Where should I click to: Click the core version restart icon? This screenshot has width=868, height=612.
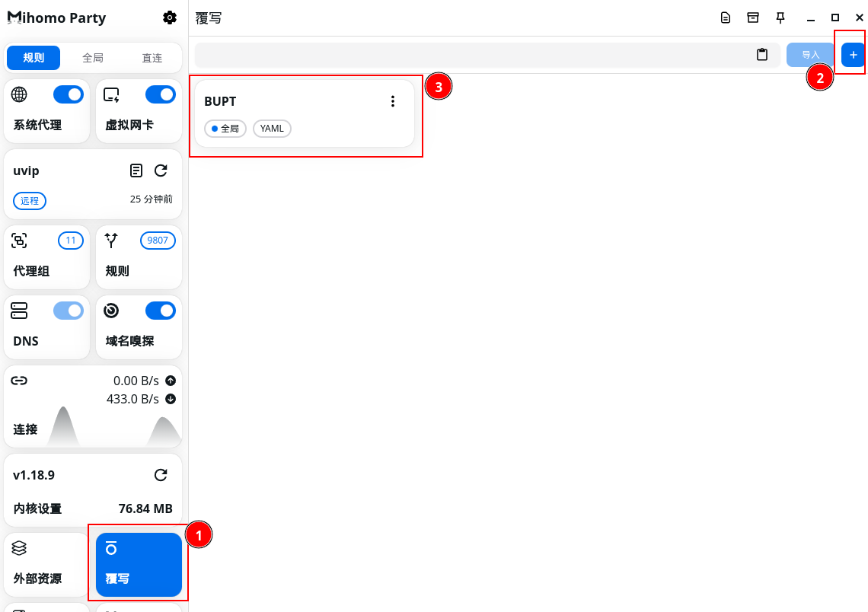[161, 475]
